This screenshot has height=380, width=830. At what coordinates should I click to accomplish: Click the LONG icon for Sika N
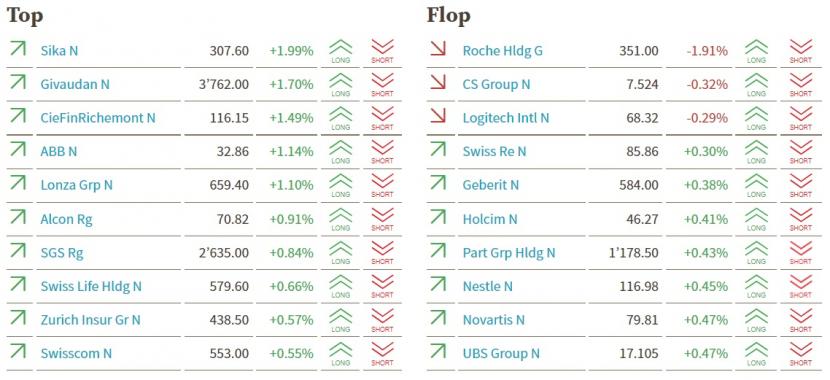pyautogui.click(x=340, y=51)
